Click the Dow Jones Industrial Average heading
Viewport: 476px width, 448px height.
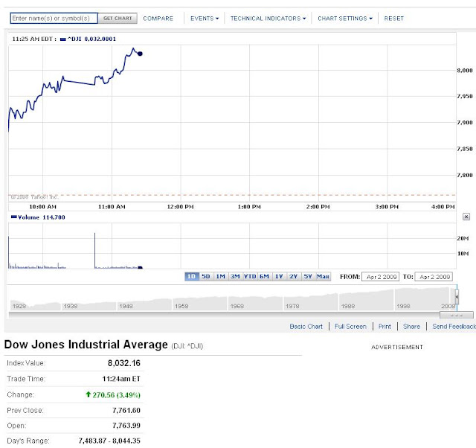click(86, 345)
